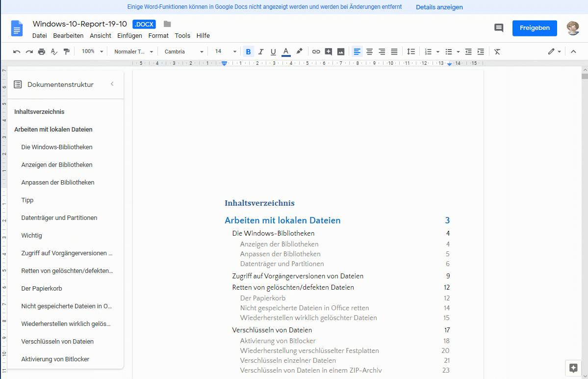Rename document title Windows-10-Report-19-10
Viewport: 588px width, 379px height.
(x=80, y=24)
